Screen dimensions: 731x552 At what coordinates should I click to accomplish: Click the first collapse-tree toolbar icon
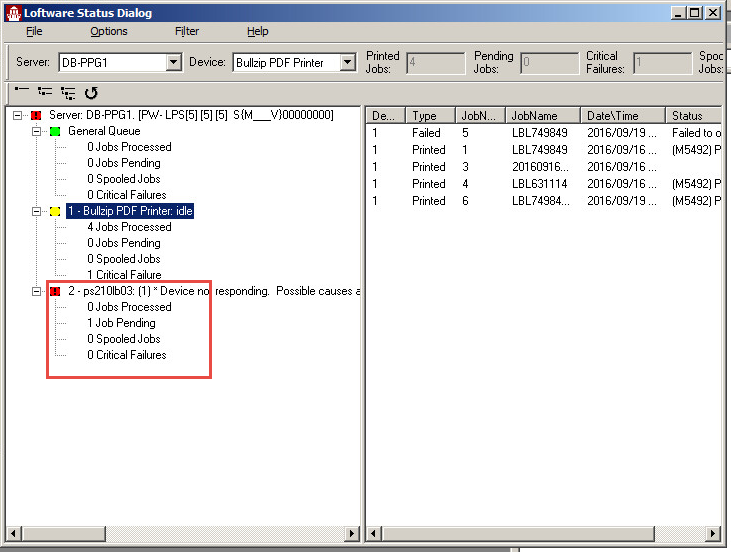click(22, 93)
